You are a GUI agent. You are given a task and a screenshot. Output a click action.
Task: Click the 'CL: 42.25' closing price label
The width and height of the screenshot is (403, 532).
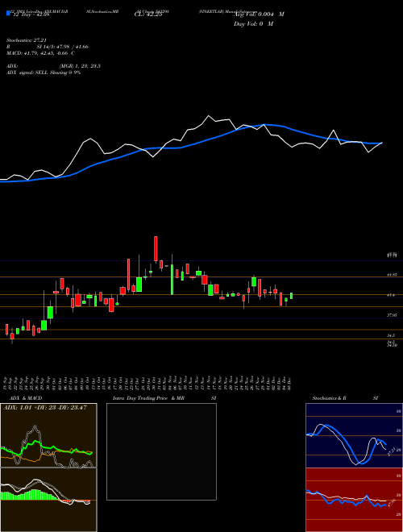148,15
